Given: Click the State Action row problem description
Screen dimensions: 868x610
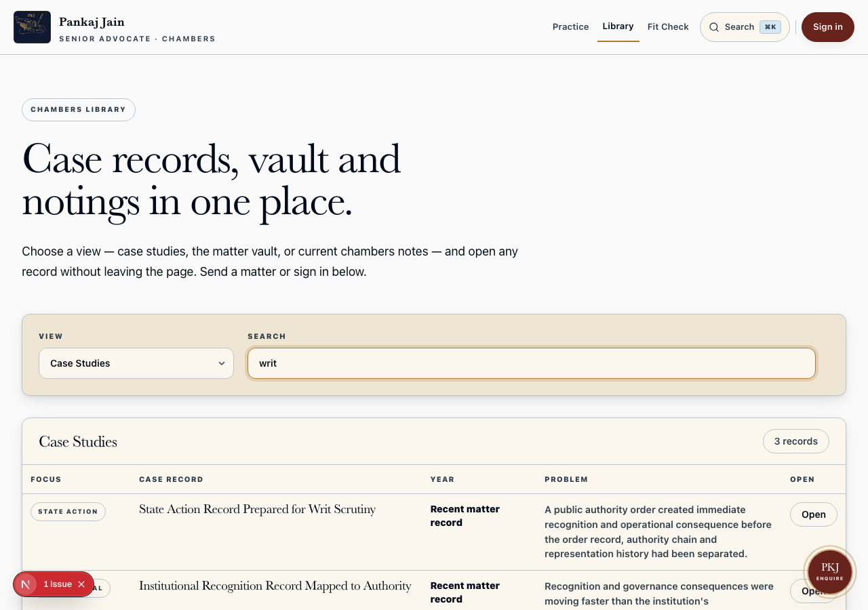Looking at the screenshot, I should click(659, 532).
